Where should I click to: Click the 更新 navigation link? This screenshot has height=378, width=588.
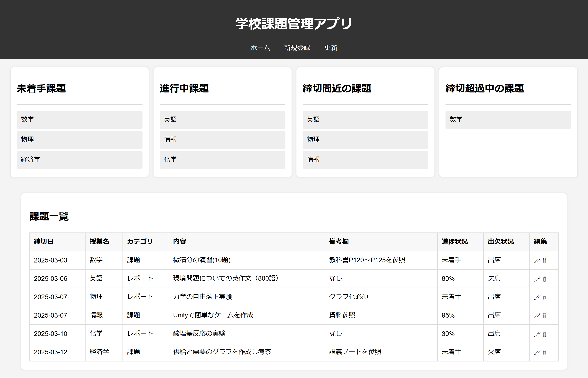coord(331,48)
